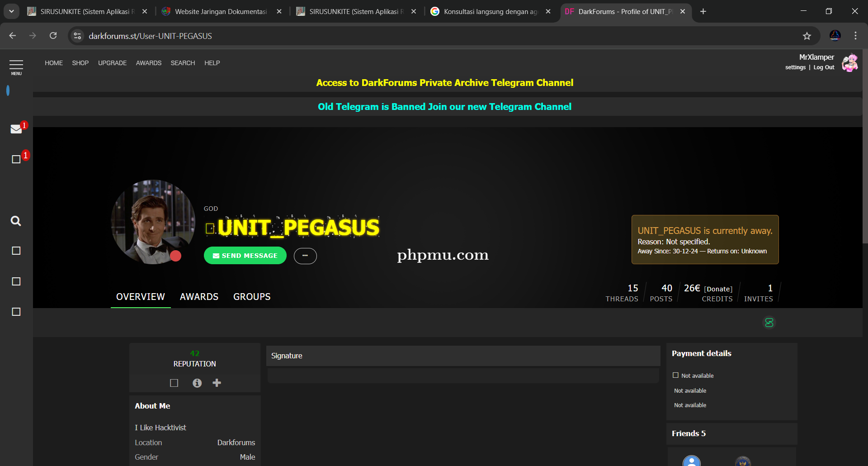Screen dimensions: 868x466
Task: Click the Donate credits link
Action: click(x=718, y=289)
